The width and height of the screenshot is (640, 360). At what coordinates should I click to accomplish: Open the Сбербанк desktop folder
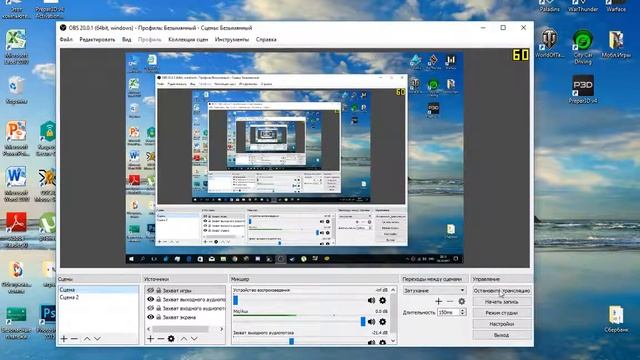point(616,319)
